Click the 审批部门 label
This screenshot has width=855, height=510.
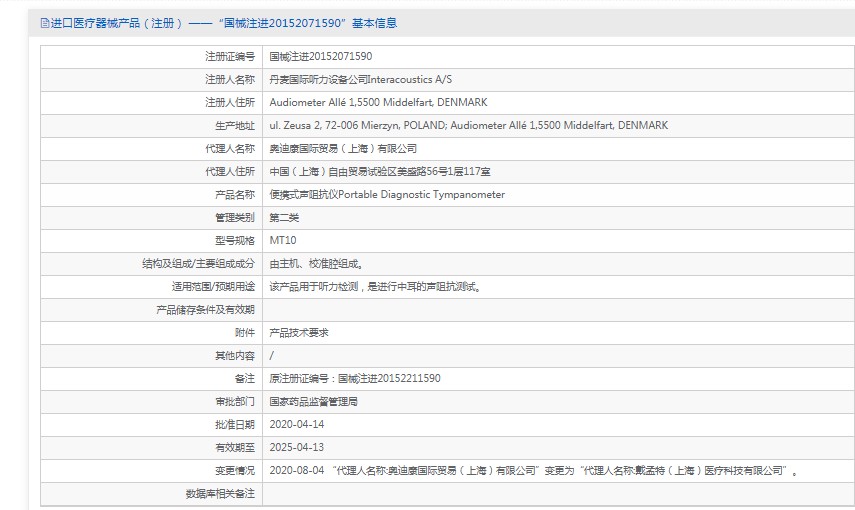[x=235, y=401]
